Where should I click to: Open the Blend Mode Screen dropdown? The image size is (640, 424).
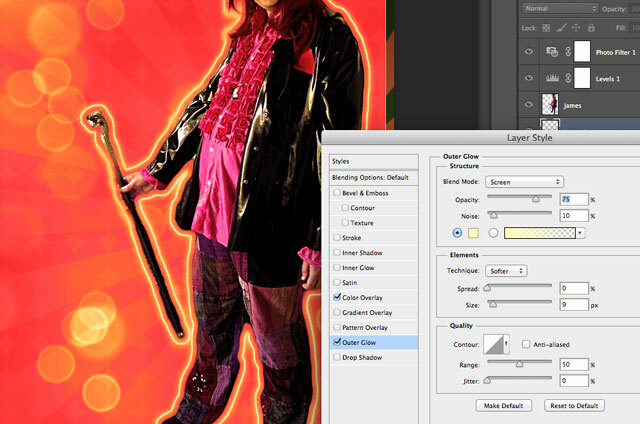coord(524,182)
